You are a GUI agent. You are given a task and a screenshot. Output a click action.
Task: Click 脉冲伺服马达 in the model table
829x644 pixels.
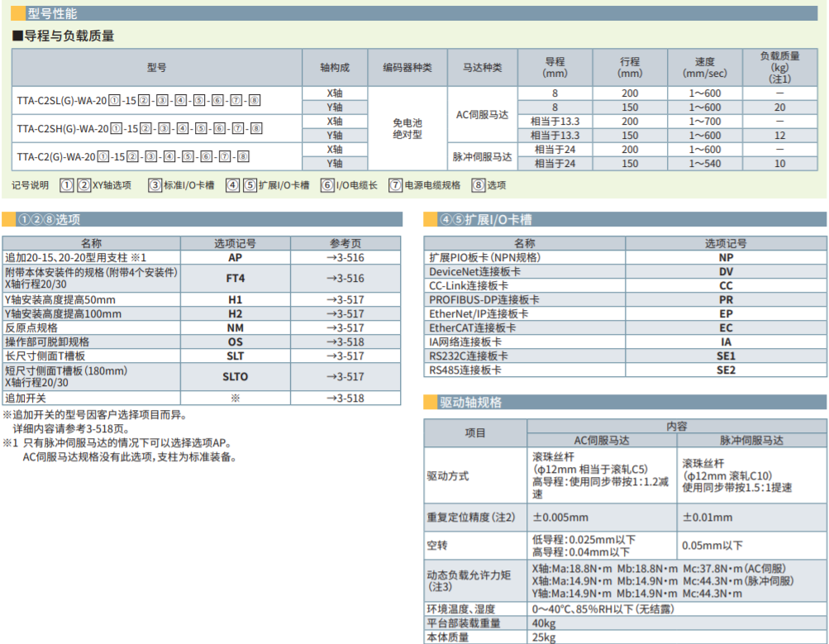[482, 156]
